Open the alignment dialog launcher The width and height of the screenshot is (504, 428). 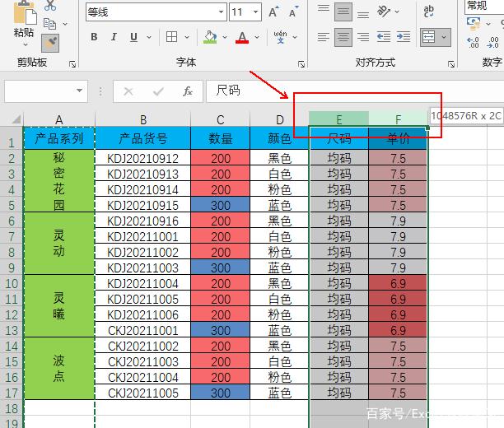[x=451, y=64]
